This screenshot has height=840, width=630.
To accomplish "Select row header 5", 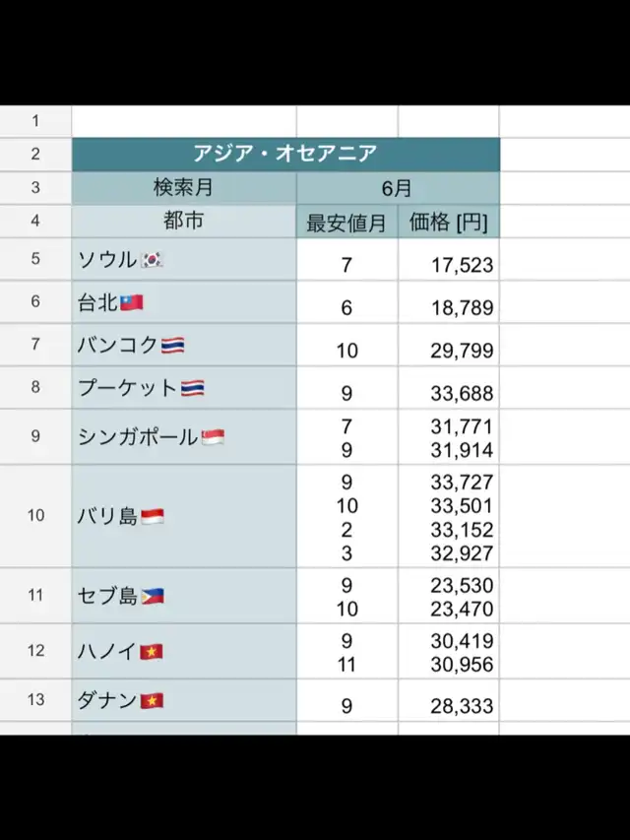I will 35,259.
